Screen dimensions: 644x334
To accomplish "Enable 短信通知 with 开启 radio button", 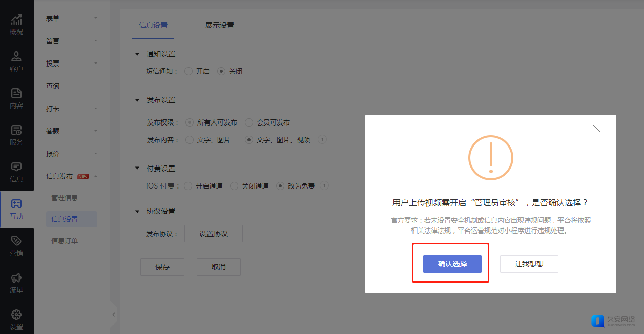I will click(x=189, y=71).
